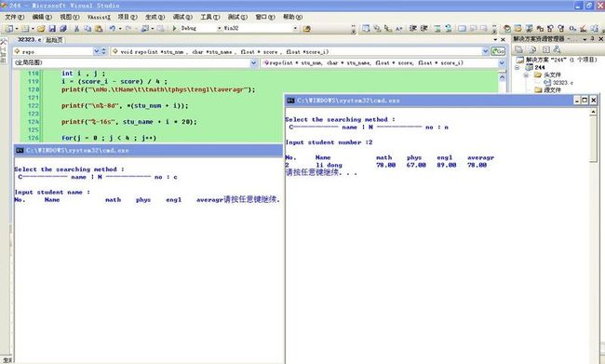The height and width of the screenshot is (364, 605).
Task: Click the Visual Assist Go button
Action: point(498,51)
